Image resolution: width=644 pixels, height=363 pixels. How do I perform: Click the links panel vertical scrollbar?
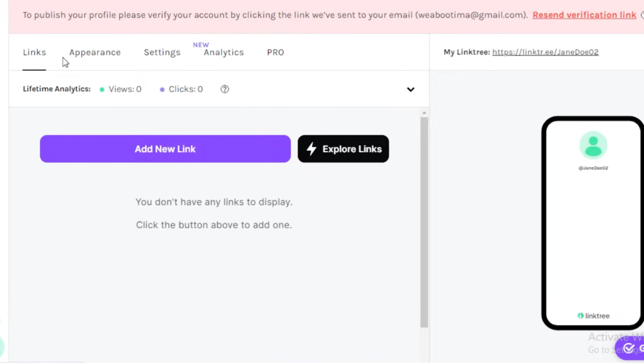424,222
